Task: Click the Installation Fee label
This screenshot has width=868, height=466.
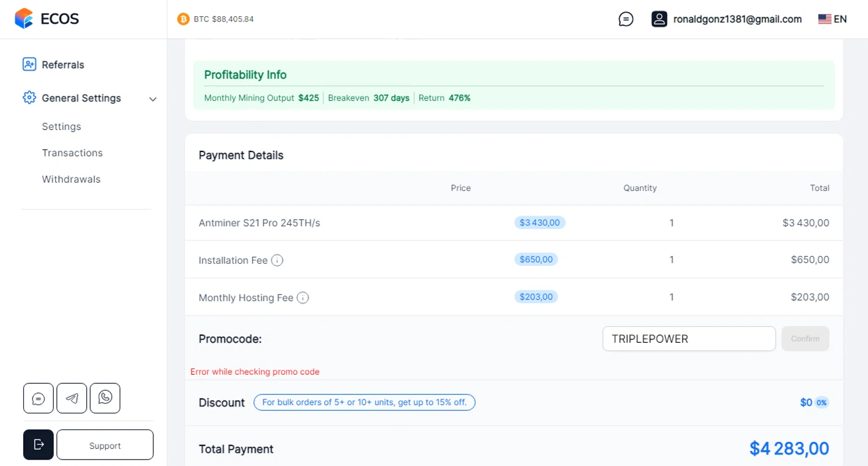Action: pos(233,260)
